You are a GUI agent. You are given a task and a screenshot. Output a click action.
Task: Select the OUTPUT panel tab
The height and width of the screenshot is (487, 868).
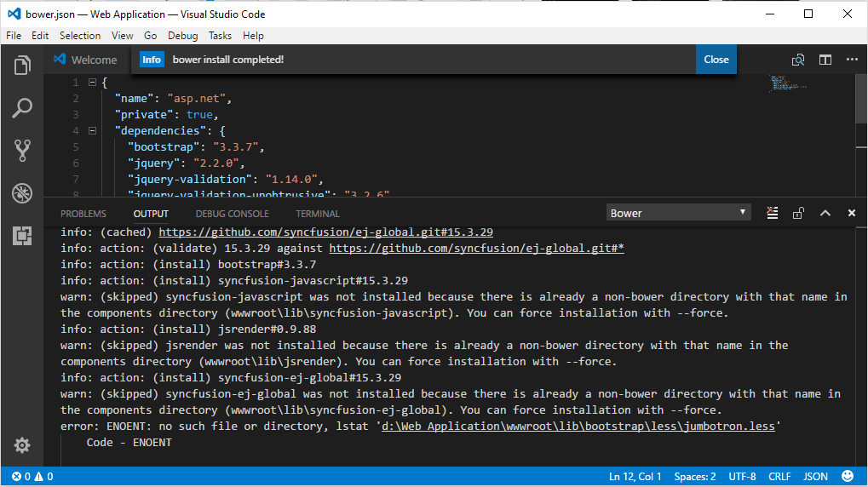click(151, 214)
